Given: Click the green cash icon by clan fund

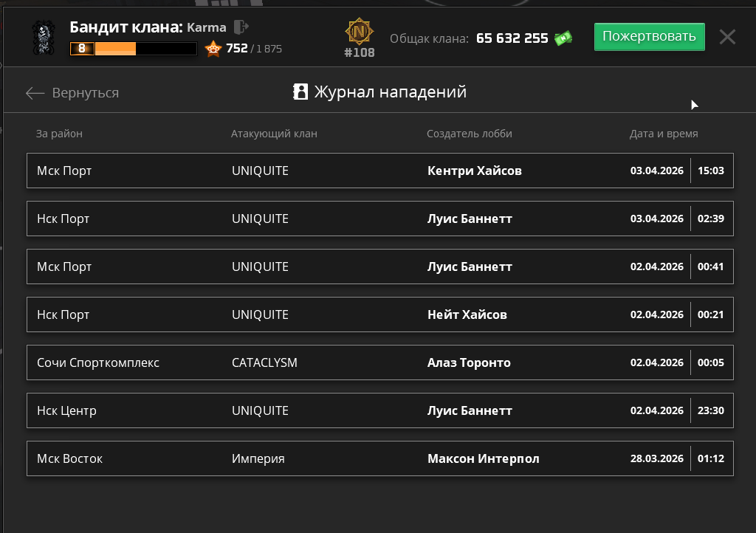Looking at the screenshot, I should tap(564, 38).
